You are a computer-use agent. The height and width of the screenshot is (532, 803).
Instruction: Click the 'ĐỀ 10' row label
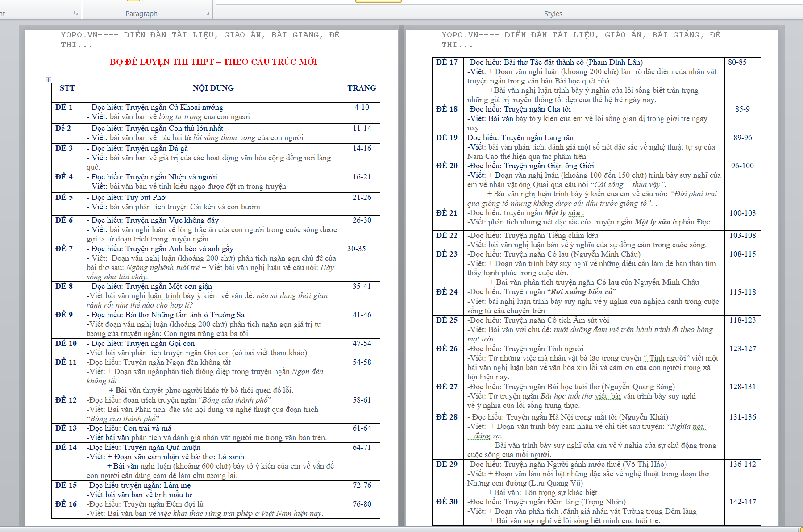coord(66,343)
